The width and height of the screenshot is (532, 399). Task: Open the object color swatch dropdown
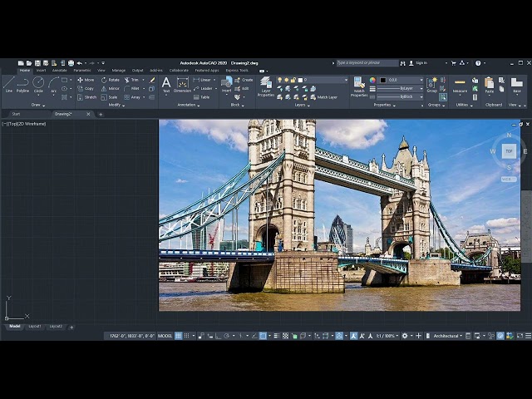click(x=401, y=80)
